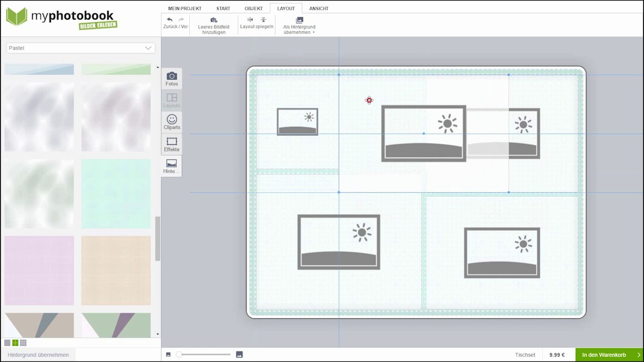Select the LAYOUT tab
Screen dimensions: 644x362
tap(286, 9)
